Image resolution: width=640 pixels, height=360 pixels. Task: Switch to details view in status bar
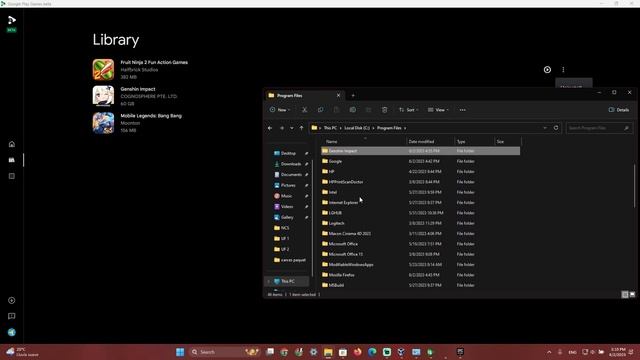(x=625, y=294)
